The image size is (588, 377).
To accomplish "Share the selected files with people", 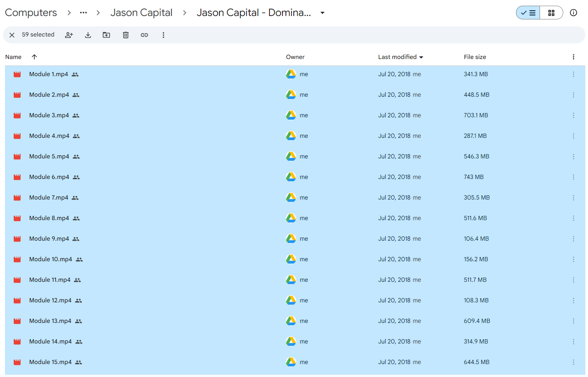I will pyautogui.click(x=69, y=35).
